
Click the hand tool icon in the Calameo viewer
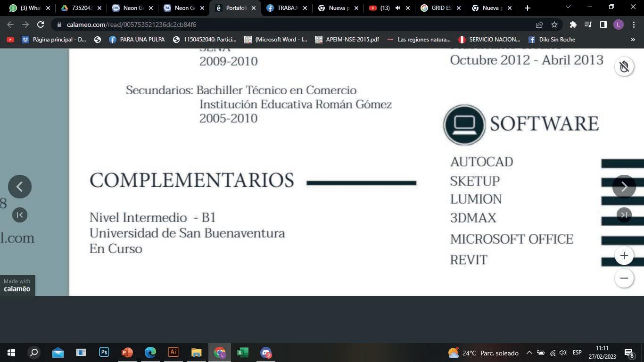pyautogui.click(x=624, y=66)
